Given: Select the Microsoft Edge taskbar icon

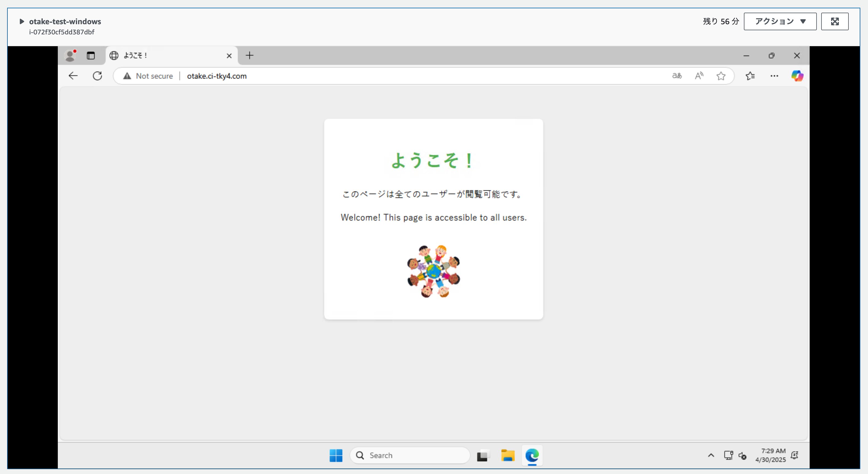Looking at the screenshot, I should pos(532,456).
